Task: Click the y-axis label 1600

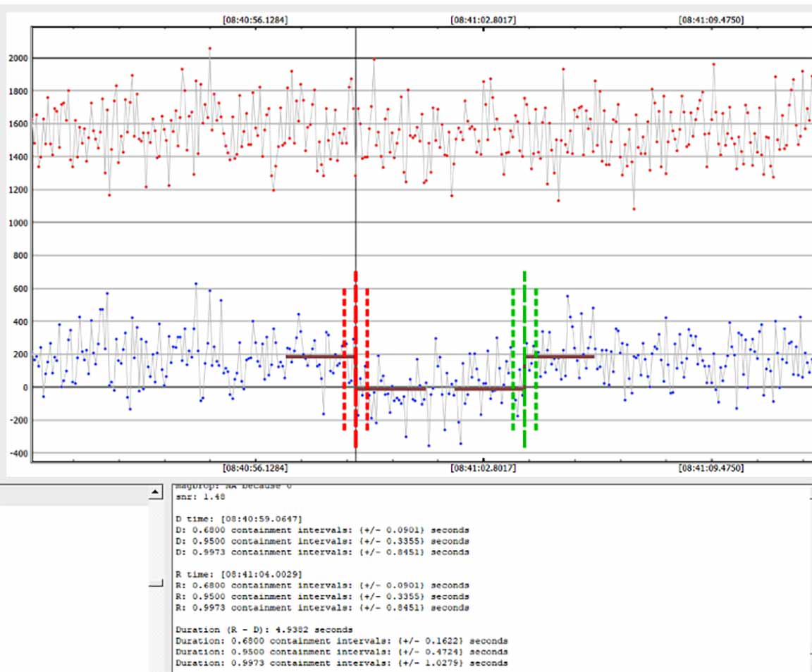Action: pyautogui.click(x=18, y=124)
